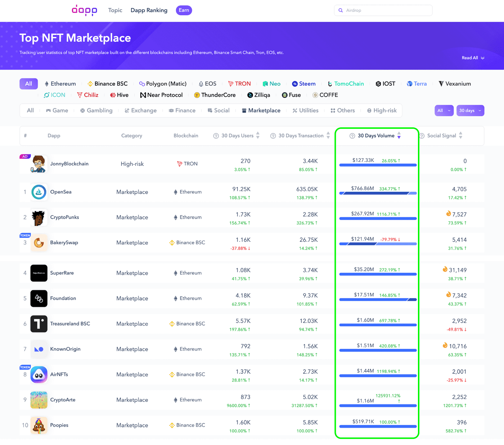Screen dimensions: 504x445
Task: Filter by EOS blockchain
Action: [208, 84]
